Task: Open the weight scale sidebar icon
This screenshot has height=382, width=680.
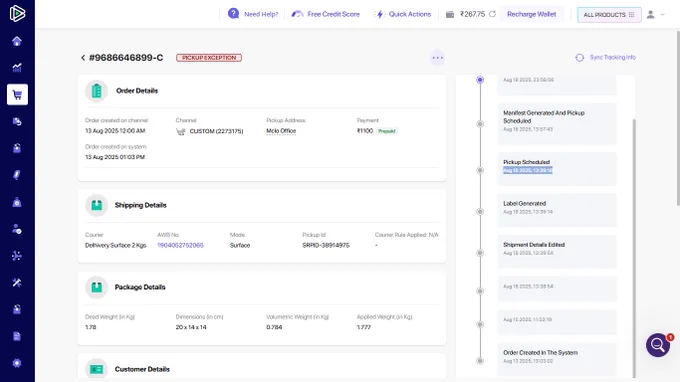Action: [17, 202]
